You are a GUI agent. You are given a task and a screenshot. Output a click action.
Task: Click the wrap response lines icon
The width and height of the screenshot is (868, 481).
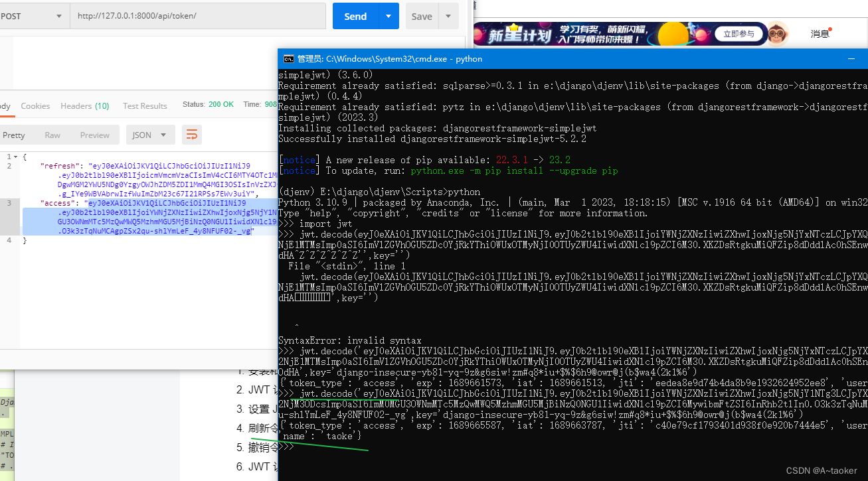click(192, 134)
